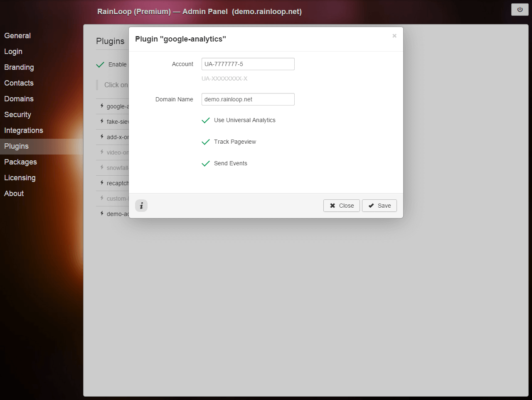Navigate to the Licensing page
Screen dimensions: 532x400
(x=20, y=178)
